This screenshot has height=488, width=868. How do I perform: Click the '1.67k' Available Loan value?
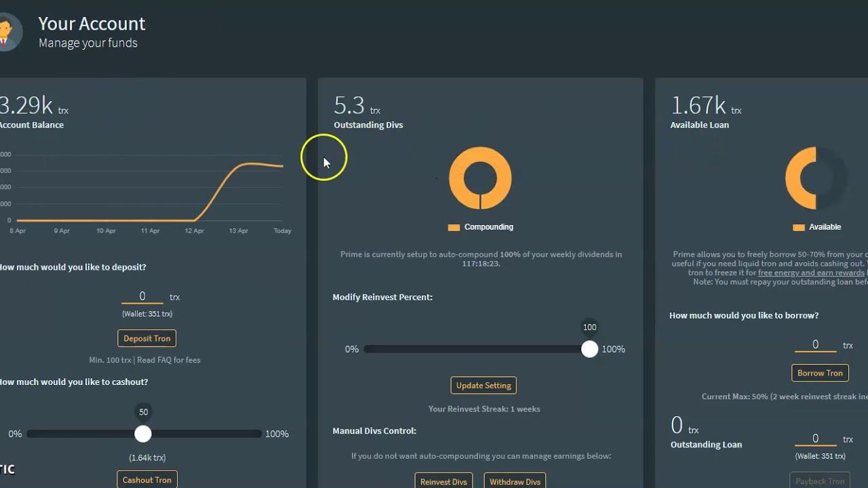(x=698, y=105)
